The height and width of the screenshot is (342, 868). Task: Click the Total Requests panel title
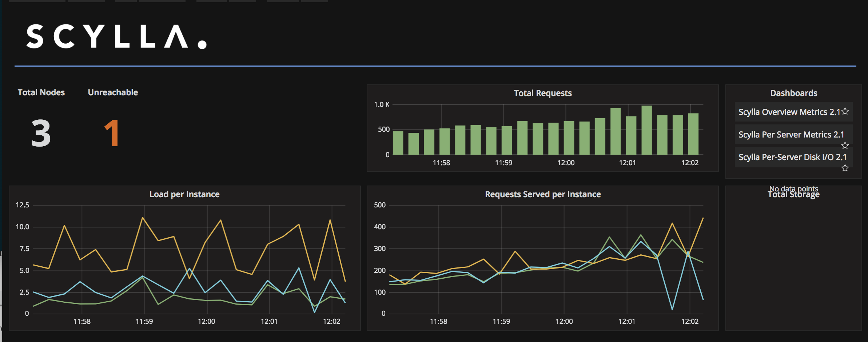click(x=543, y=93)
